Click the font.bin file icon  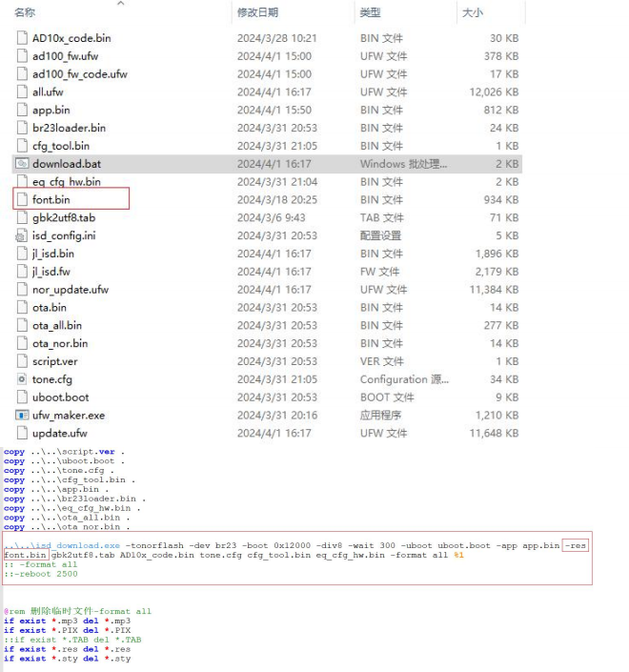(22, 200)
